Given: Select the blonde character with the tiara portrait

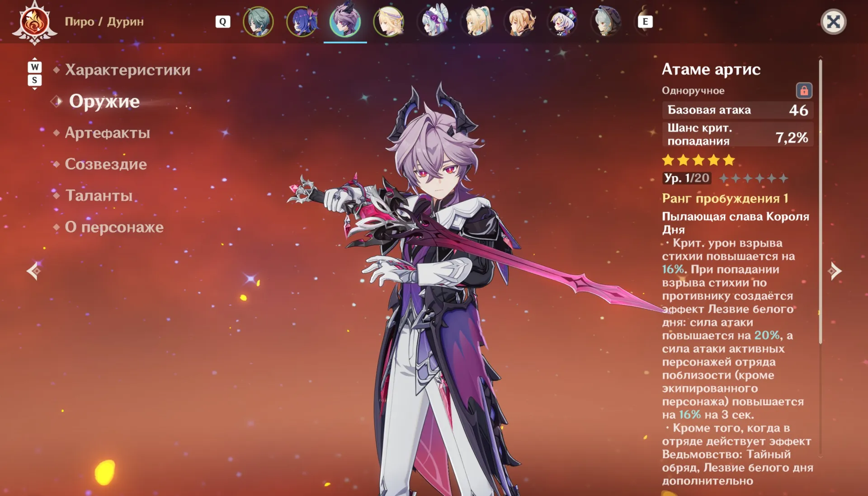Looking at the screenshot, I should click(x=389, y=21).
